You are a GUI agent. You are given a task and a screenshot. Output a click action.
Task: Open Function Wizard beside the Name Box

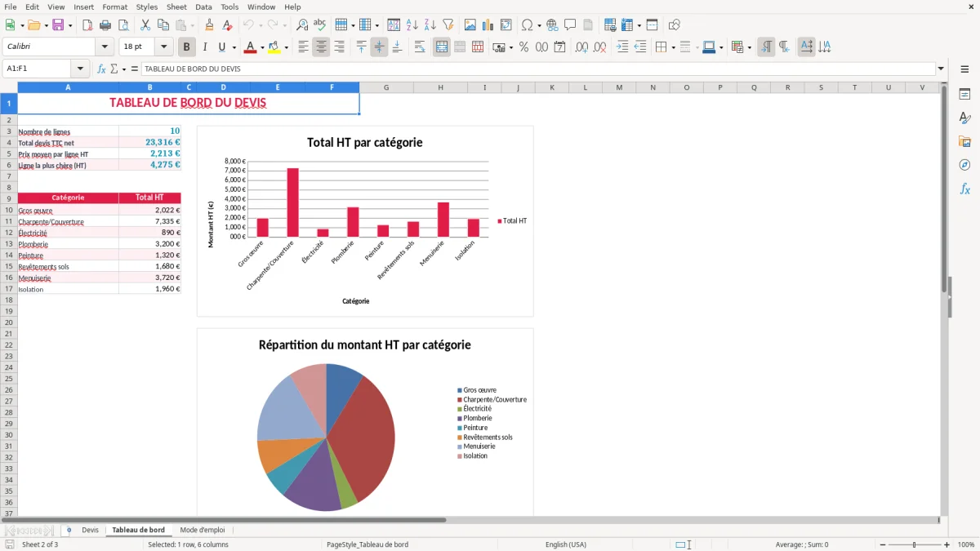102,69
